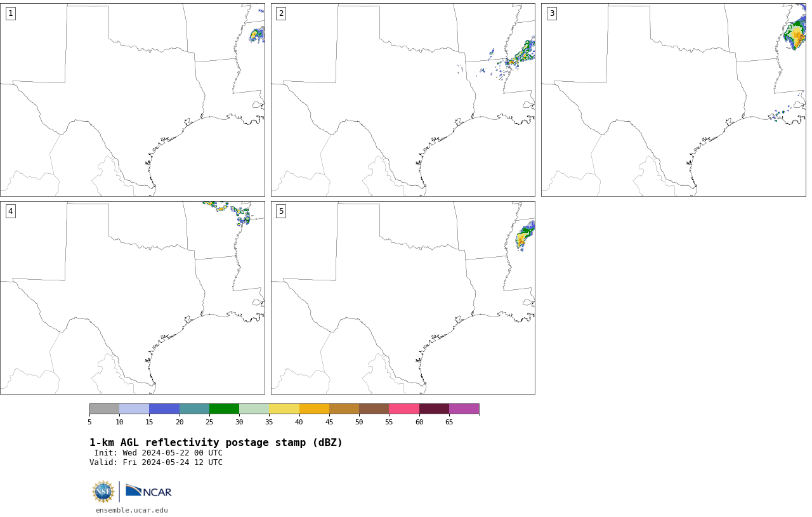Select the gray 5-10 dBZ swatch
812x517 pixels.
(104, 409)
